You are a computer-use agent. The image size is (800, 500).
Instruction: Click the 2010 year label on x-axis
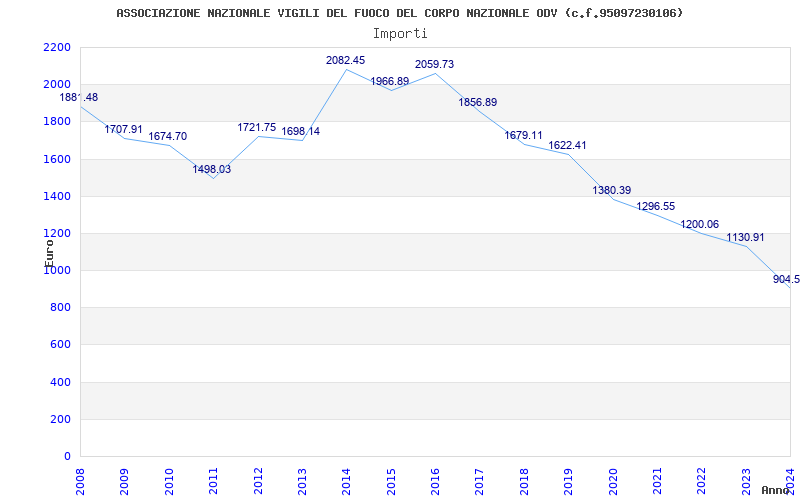point(169,481)
